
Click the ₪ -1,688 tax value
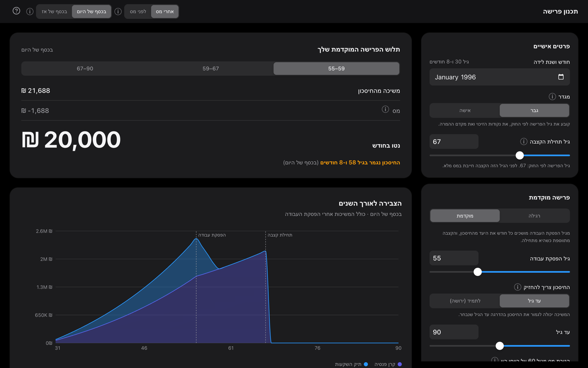pyautogui.click(x=35, y=110)
